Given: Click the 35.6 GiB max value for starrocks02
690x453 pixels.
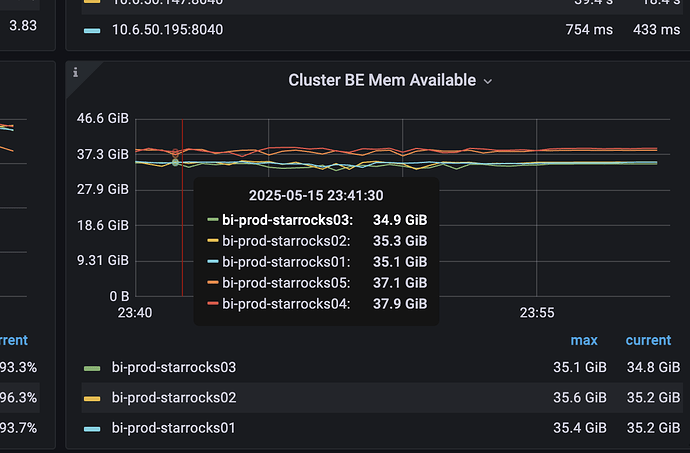Looking at the screenshot, I should tap(580, 398).
